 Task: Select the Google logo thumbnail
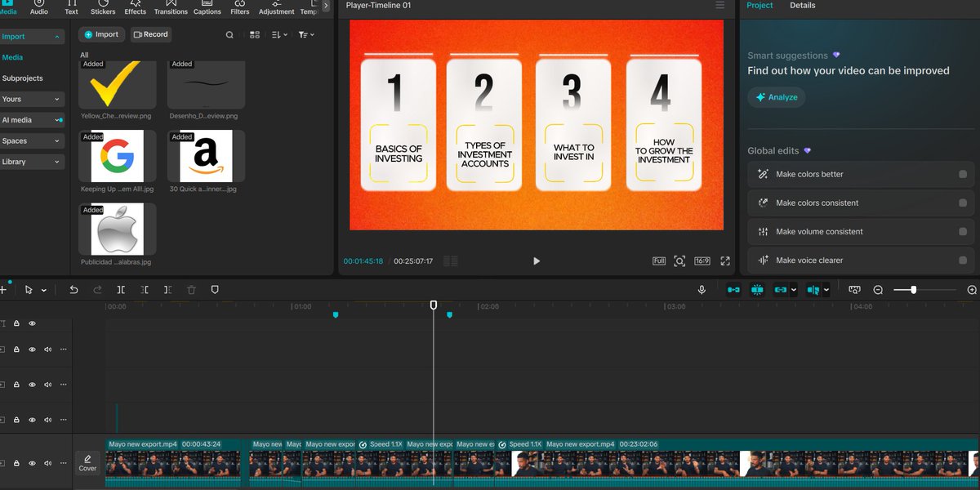[118, 155]
